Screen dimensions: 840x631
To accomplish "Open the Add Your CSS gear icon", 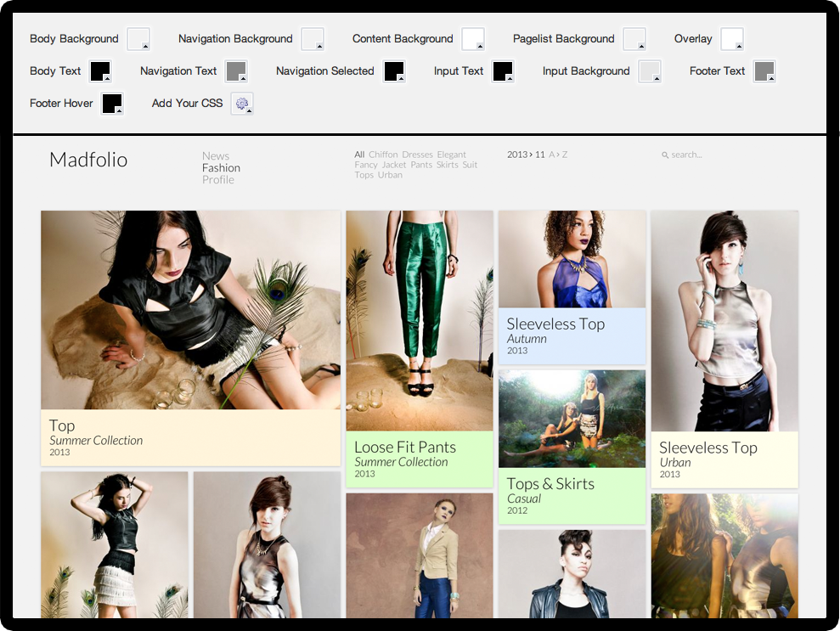I will [x=242, y=104].
